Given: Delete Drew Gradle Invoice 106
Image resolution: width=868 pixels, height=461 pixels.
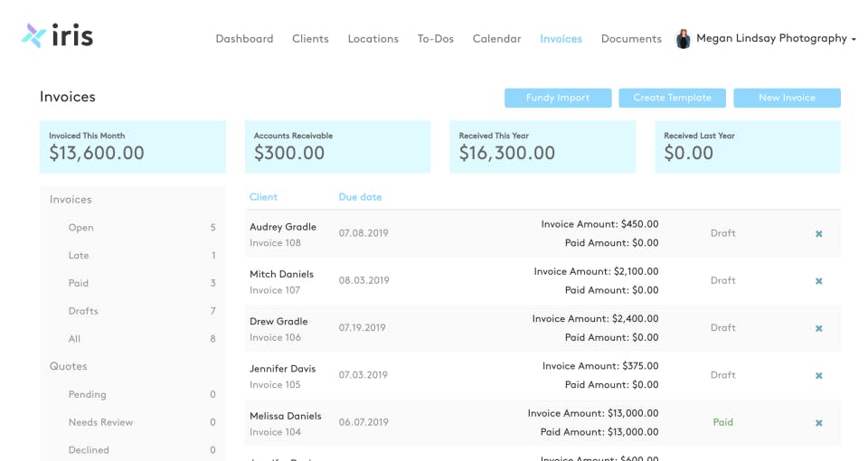Looking at the screenshot, I should (x=819, y=328).
